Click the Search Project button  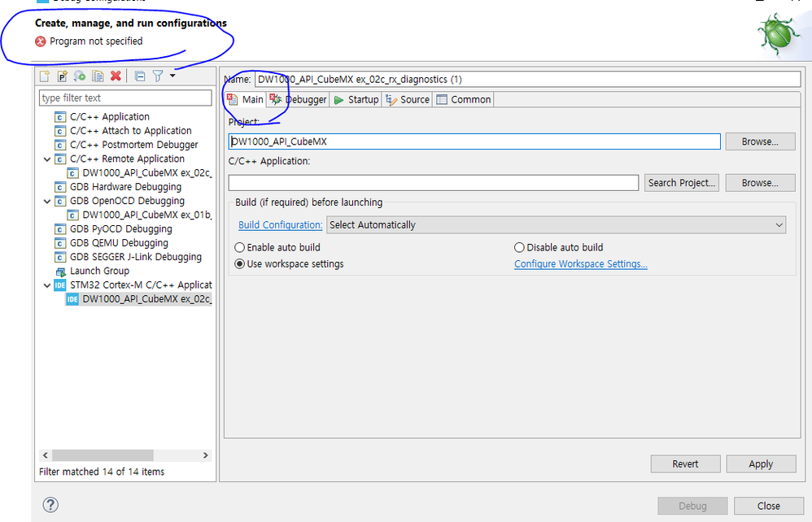[682, 183]
